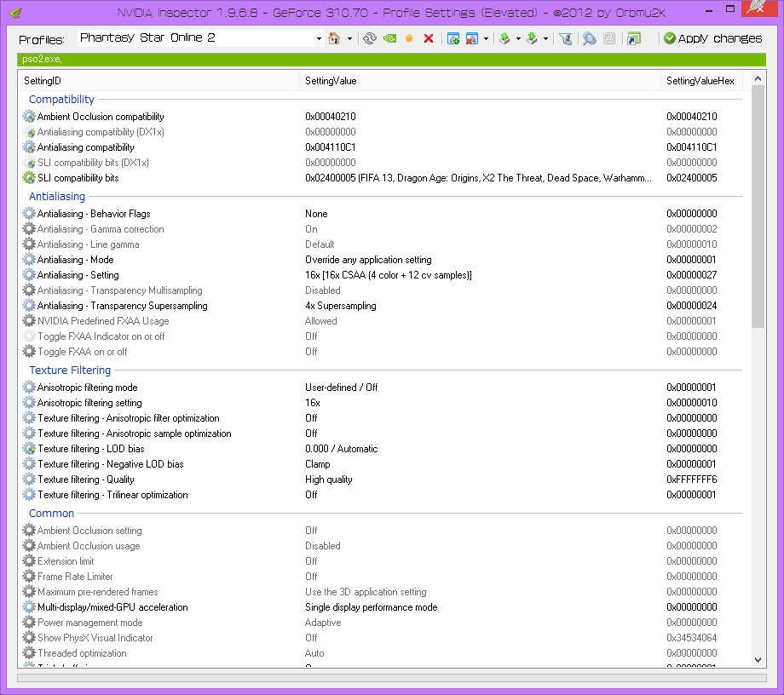Click green gear icon beside SLI compatibility bits

[x=29, y=178]
